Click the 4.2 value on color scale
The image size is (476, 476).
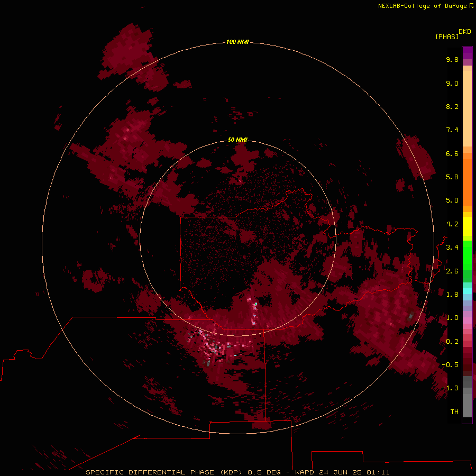click(x=452, y=224)
